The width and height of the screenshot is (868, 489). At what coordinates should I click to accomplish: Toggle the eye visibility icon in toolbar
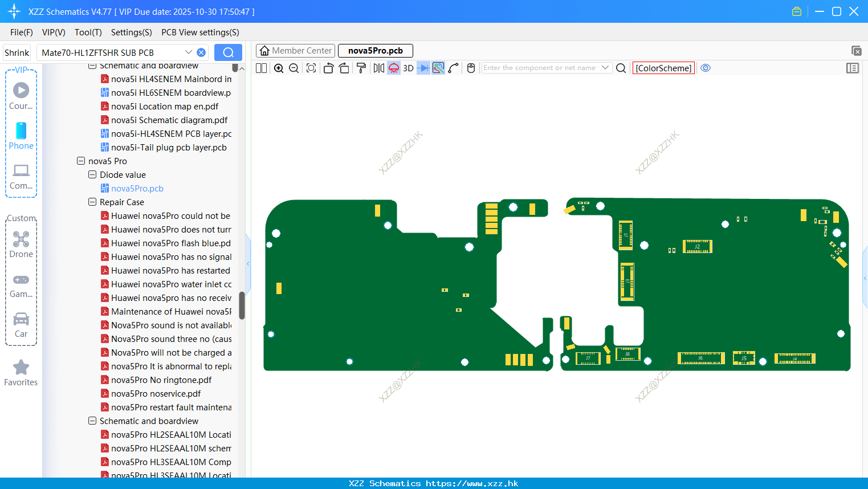pyautogui.click(x=706, y=68)
